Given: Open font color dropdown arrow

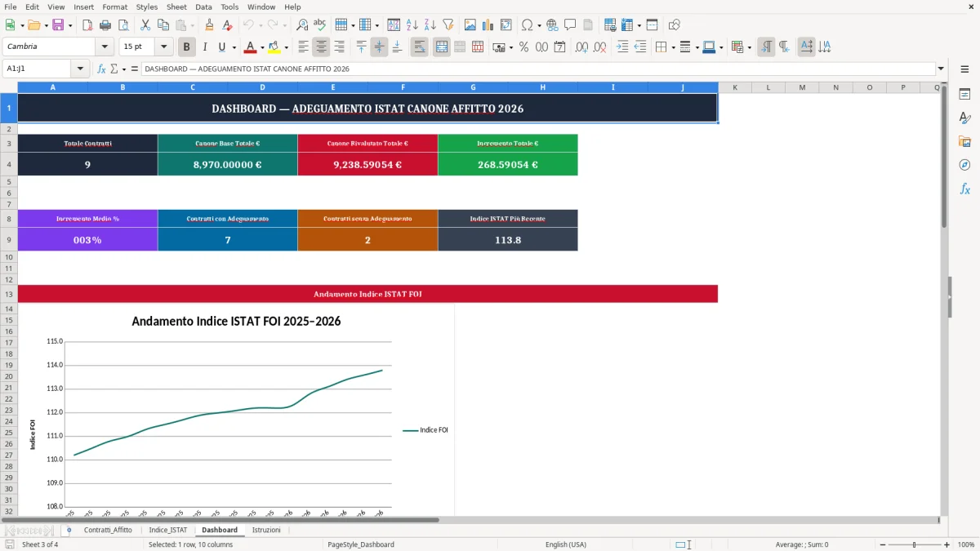Looking at the screenshot, I should click(261, 47).
